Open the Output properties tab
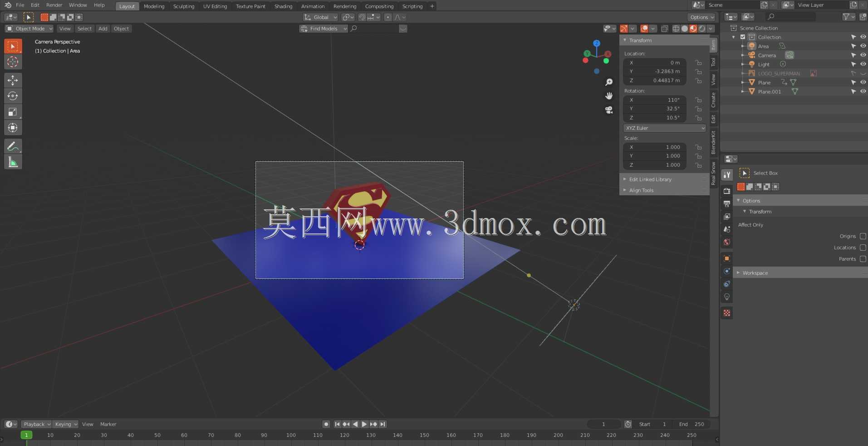 click(x=727, y=203)
